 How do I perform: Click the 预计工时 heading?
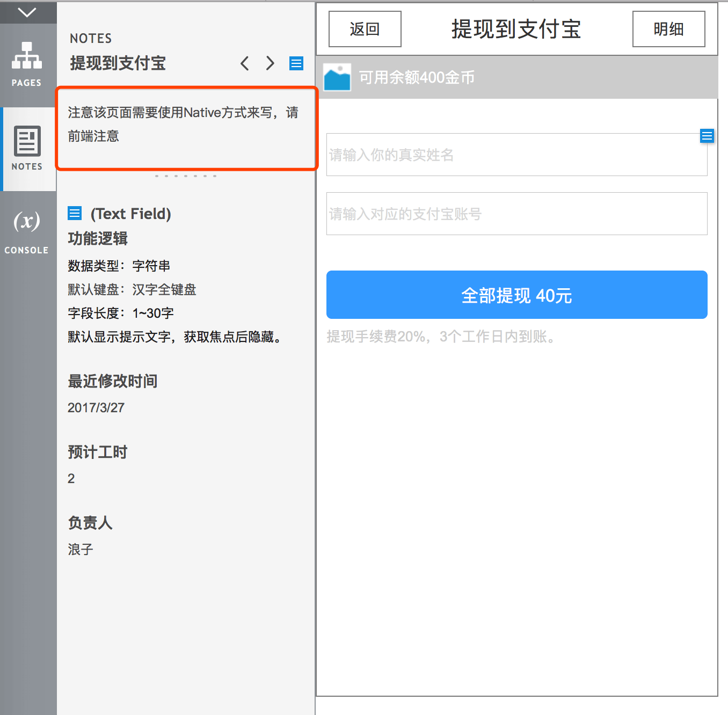(98, 452)
